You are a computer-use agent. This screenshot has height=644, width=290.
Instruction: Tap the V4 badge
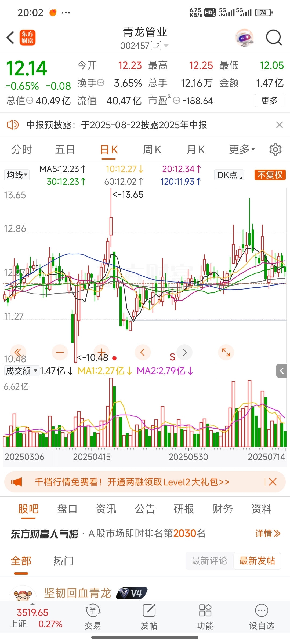click(132, 593)
